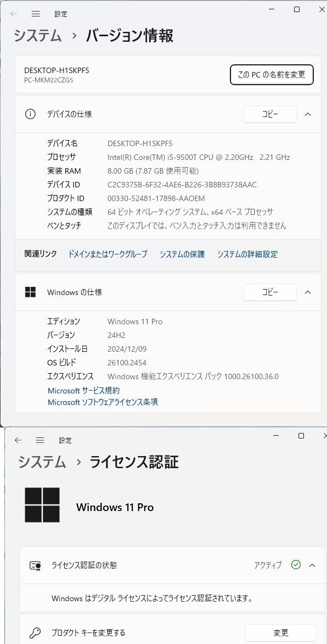The height and width of the screenshot is (644, 327).
Task: Select the 64 ビット system type value
Action: pos(190,212)
